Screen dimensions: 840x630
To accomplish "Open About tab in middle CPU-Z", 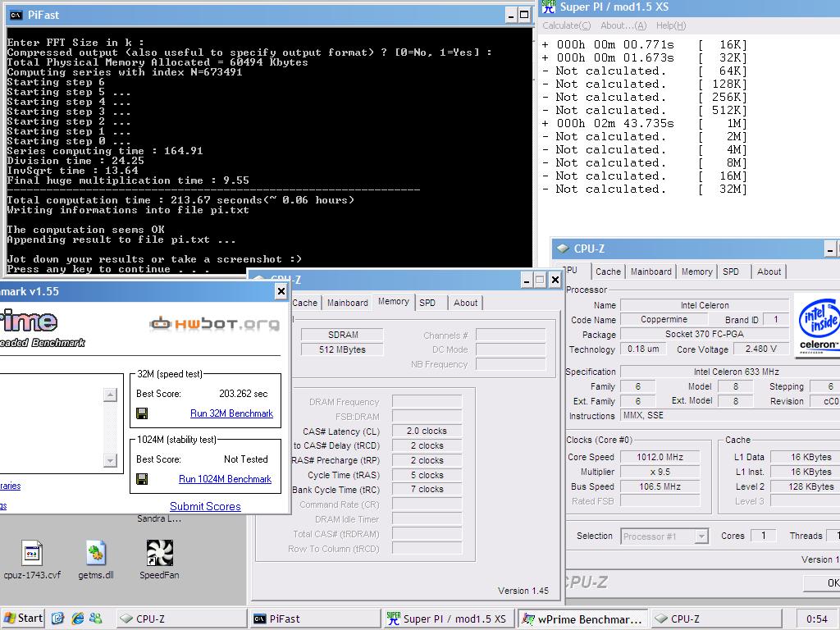I will tap(466, 303).
